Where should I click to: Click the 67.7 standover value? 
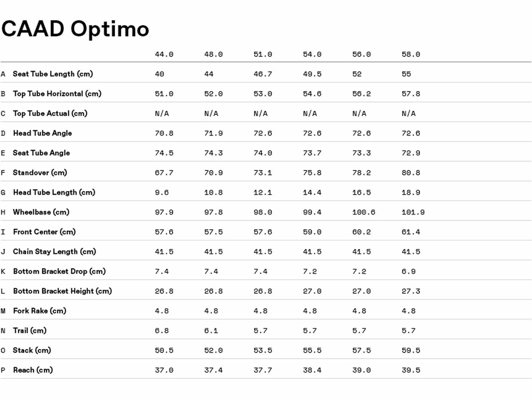click(x=164, y=173)
